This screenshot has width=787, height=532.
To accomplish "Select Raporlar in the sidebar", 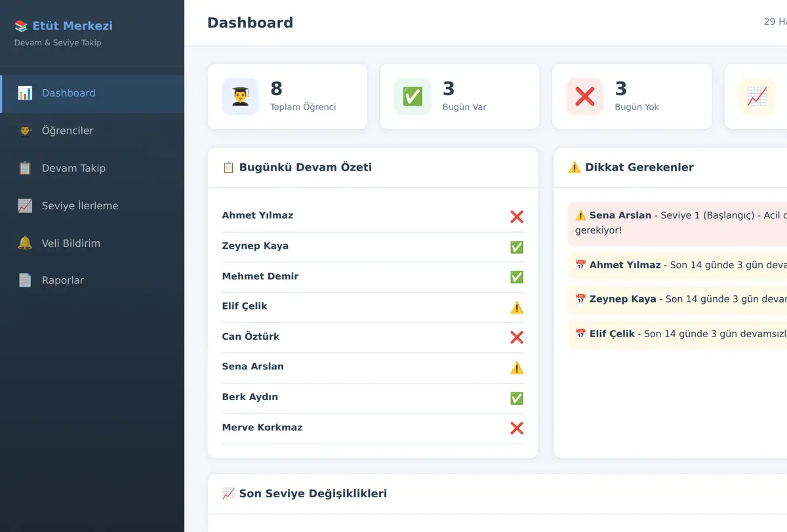I will (x=92, y=281).
